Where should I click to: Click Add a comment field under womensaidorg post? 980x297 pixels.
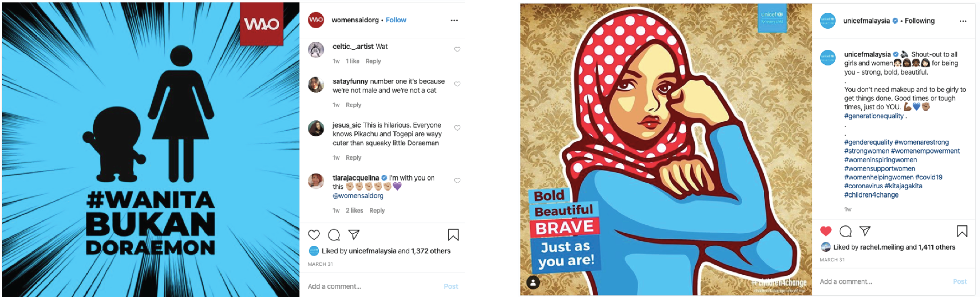pyautogui.click(x=373, y=286)
